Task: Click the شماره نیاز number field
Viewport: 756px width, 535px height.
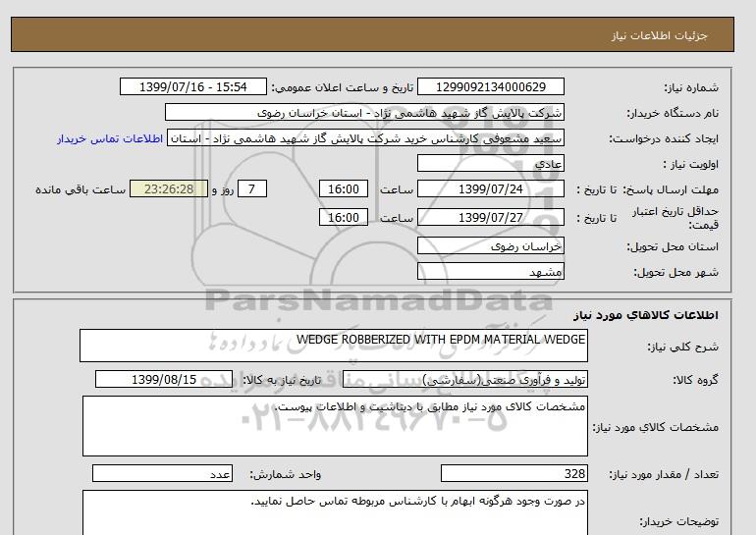Action: pyautogui.click(x=491, y=87)
